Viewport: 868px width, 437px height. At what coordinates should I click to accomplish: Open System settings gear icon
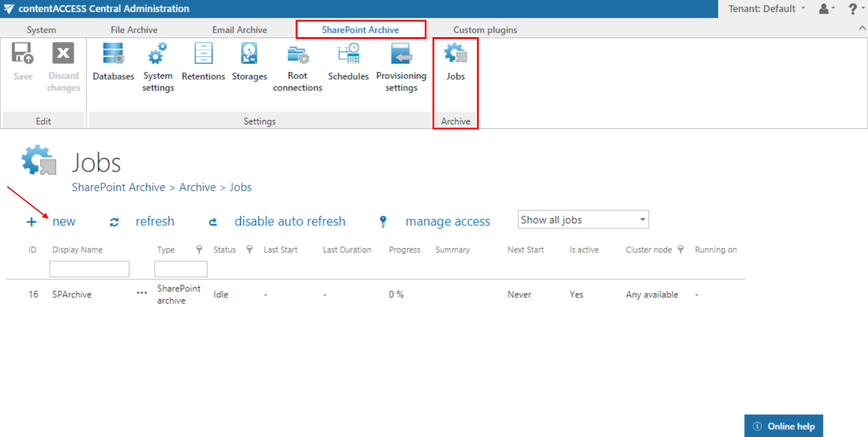pyautogui.click(x=158, y=54)
